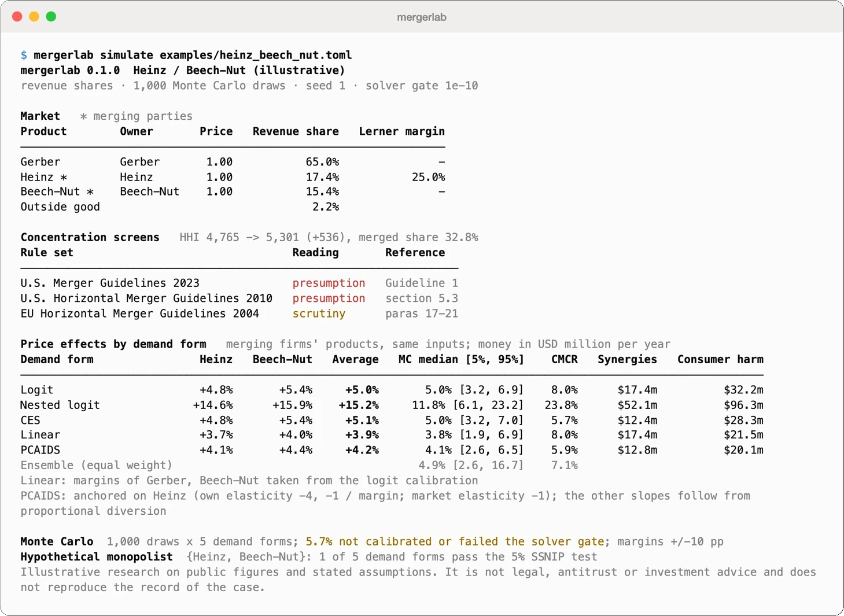Select the command line 'mergerlab simulate examples/heinz_beech_nut.toml'

(x=193, y=55)
